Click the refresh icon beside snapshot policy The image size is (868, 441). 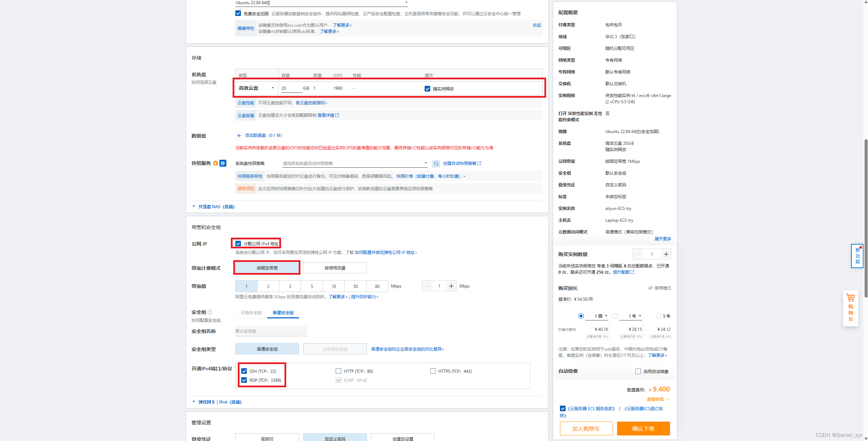coord(436,164)
